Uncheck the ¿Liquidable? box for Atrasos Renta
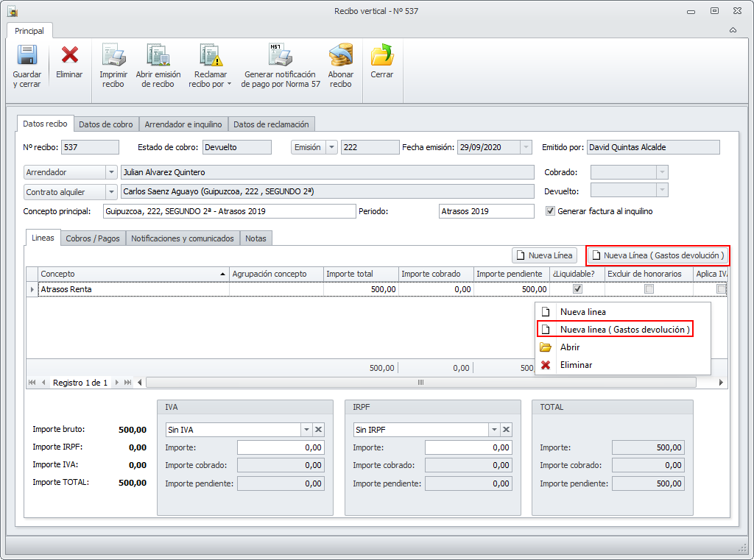The width and height of the screenshot is (754, 560). (x=577, y=289)
